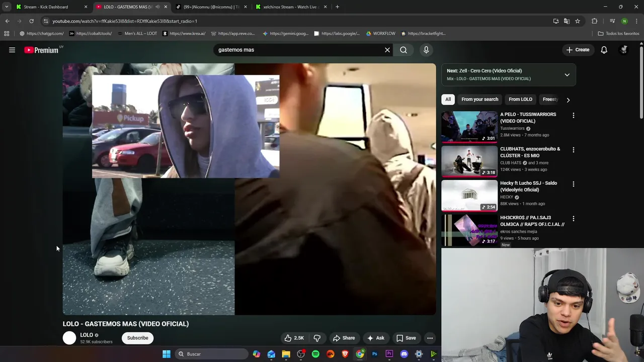Open Todos los favoritos bookmarks folder

618,34
